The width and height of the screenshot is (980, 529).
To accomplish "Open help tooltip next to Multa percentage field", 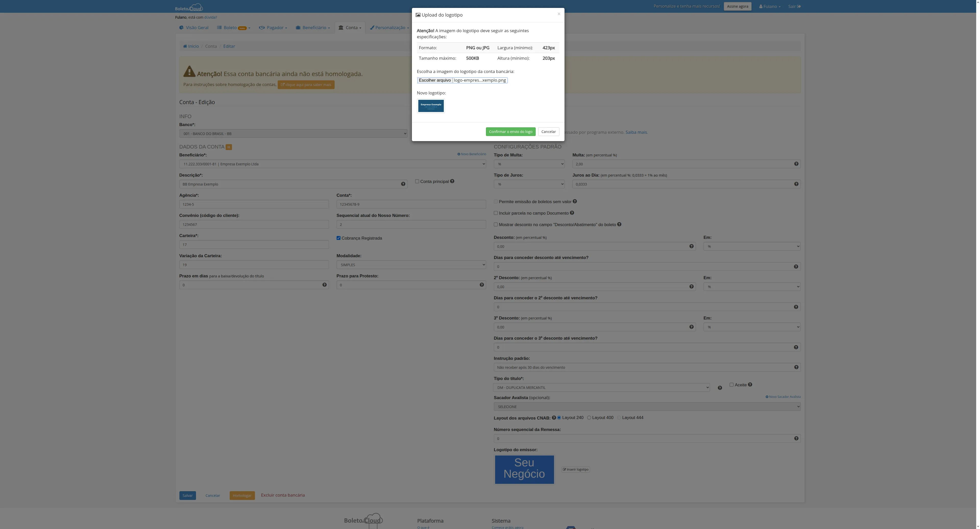I will click(796, 164).
